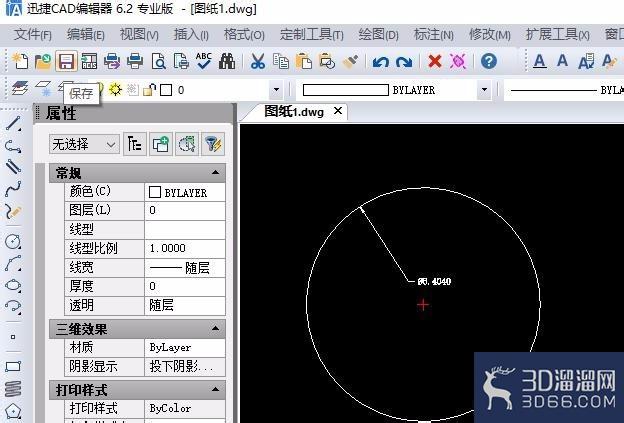The image size is (624, 423).
Task: Open Find with the binoculars icon
Action: (227, 61)
